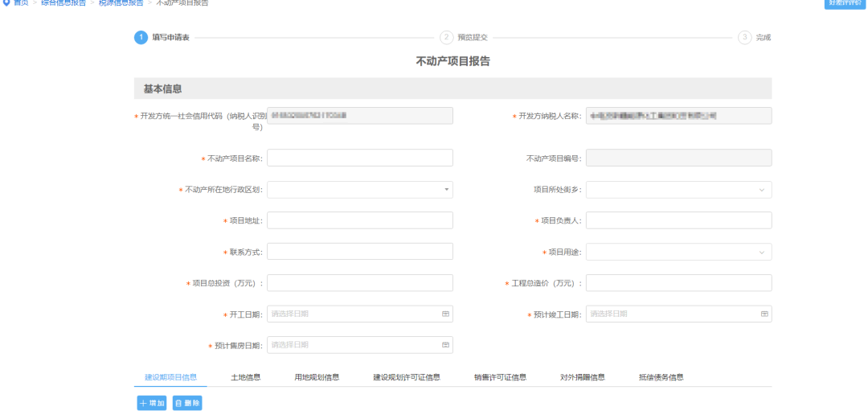Screen dimensions: 868x415
Task: Click the calendar icon in 预计竣工日期 field
Action: click(x=764, y=314)
